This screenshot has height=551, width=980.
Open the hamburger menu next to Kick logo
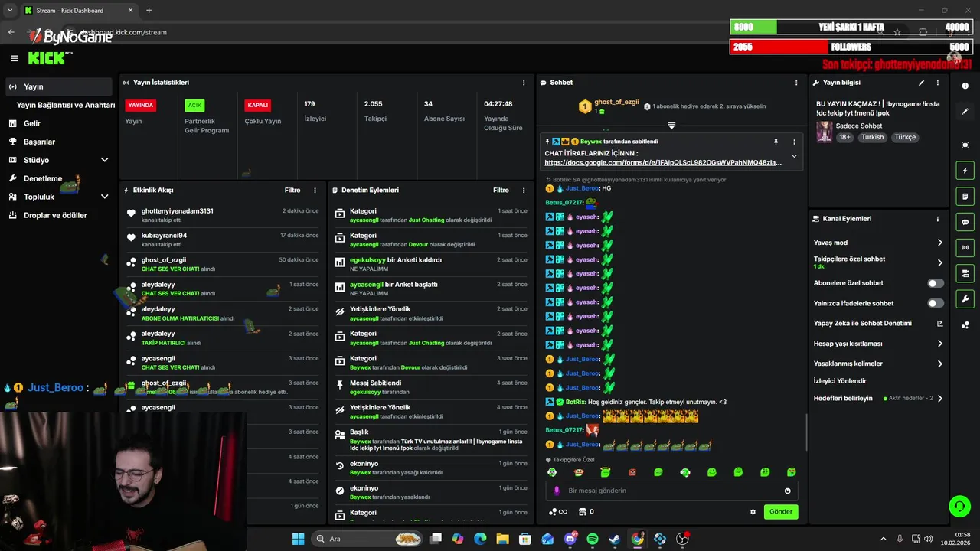coord(15,58)
